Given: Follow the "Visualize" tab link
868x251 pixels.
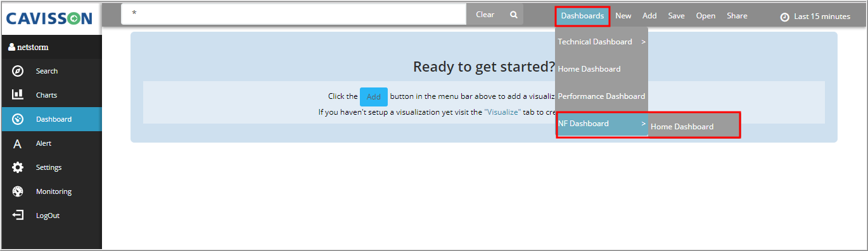Looking at the screenshot, I should coord(502,112).
